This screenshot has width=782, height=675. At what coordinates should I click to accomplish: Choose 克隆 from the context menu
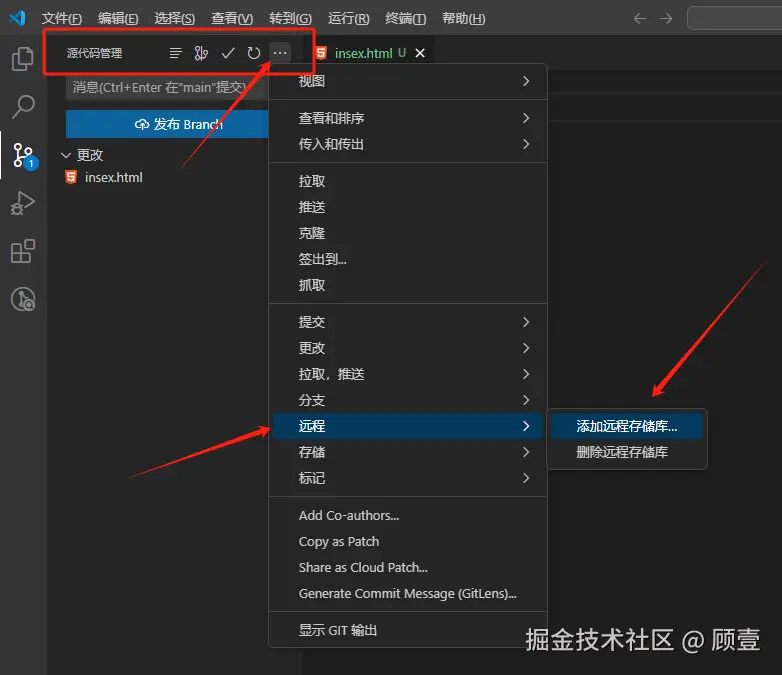pyautogui.click(x=408, y=233)
